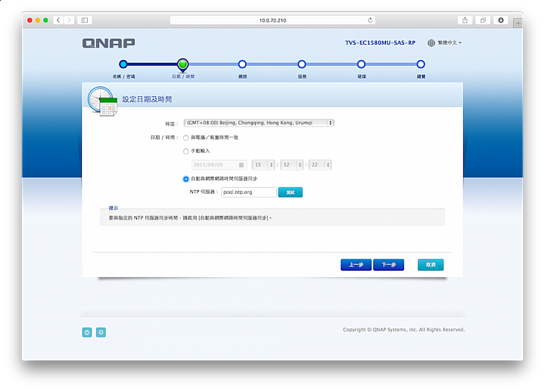Jump to the last wizard step 總覽
Image resolution: width=545 pixels, height=392 pixels.
pyautogui.click(x=421, y=64)
